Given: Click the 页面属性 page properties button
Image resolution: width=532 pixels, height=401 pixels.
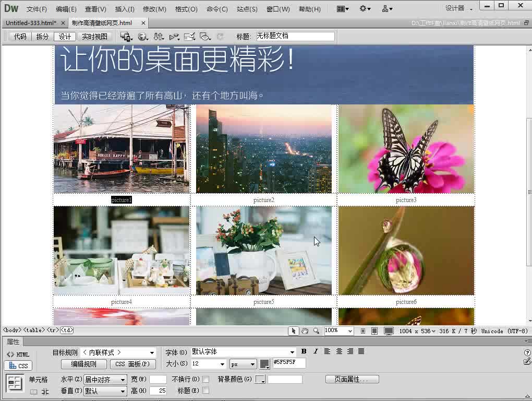Looking at the screenshot, I should (352, 379).
